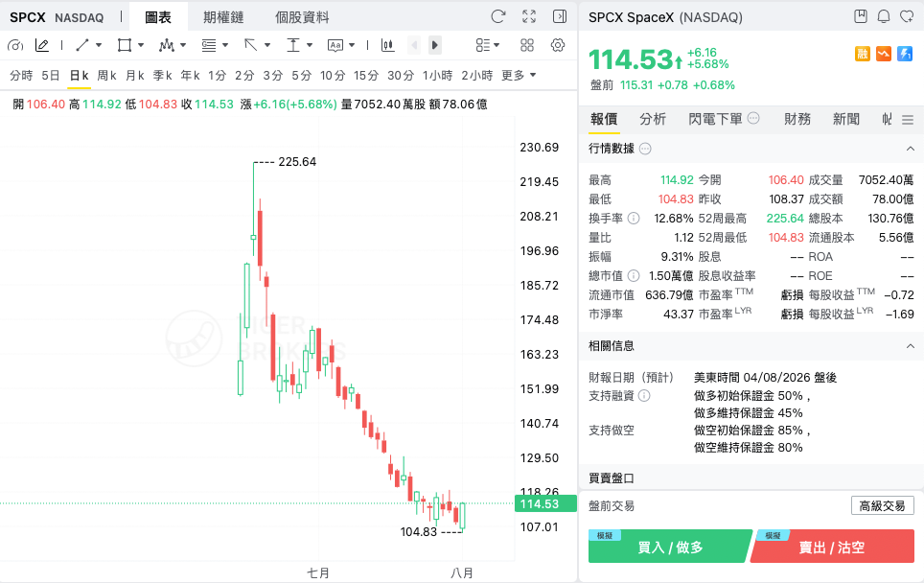Open the indicator gauge tool
The height and width of the screenshot is (583, 924).
(15, 45)
